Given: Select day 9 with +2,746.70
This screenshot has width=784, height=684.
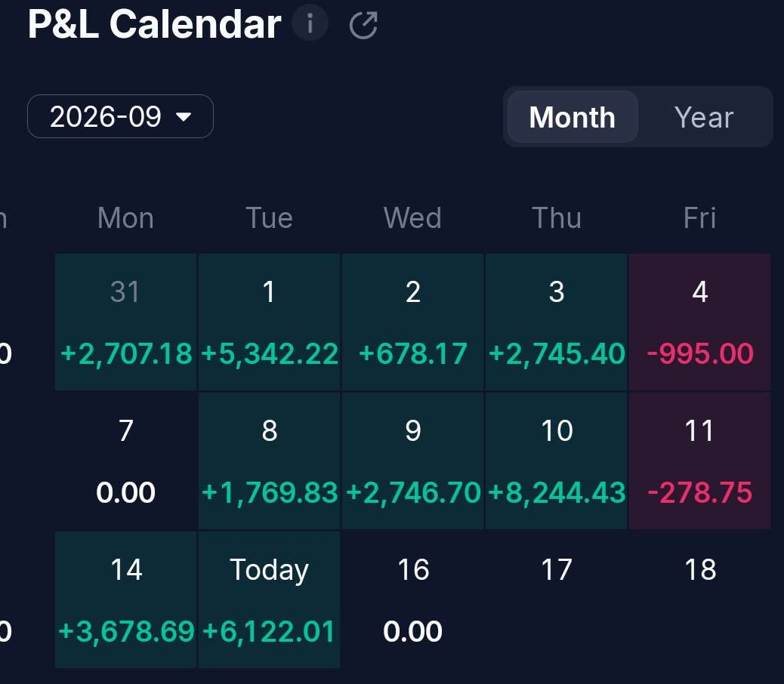Looking at the screenshot, I should [x=412, y=461].
